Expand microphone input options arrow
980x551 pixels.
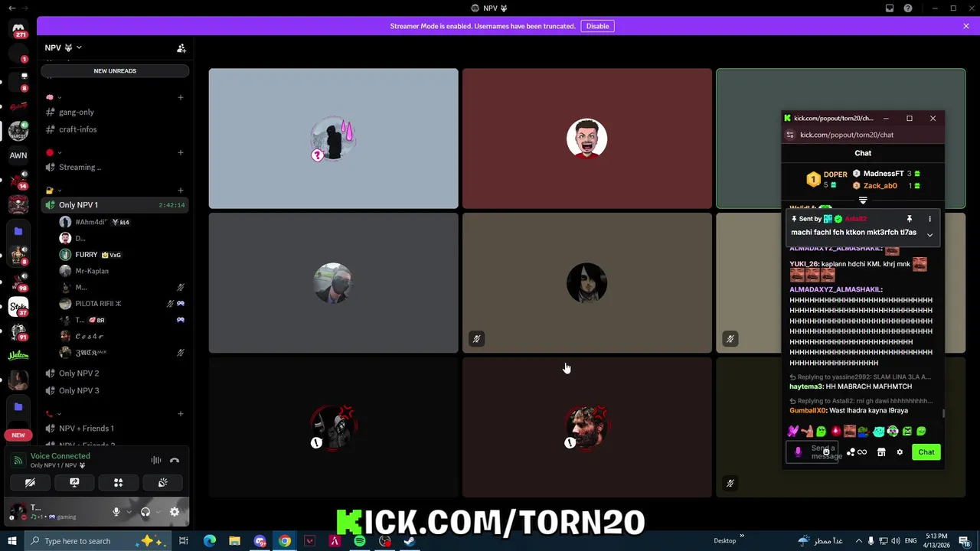coord(129,512)
